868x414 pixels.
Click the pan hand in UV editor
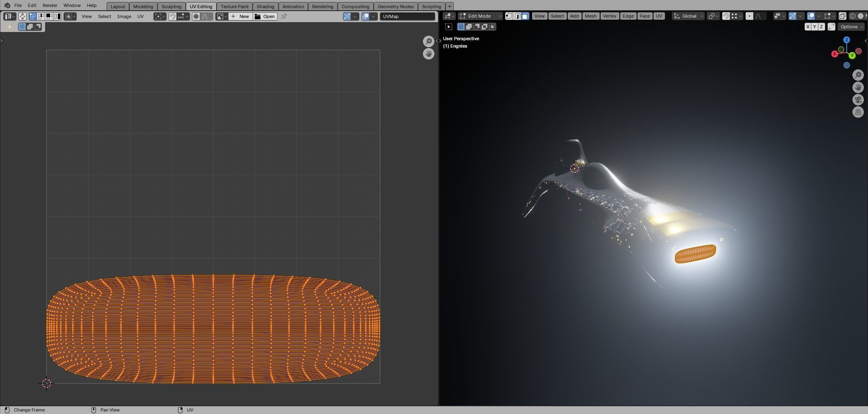click(429, 54)
